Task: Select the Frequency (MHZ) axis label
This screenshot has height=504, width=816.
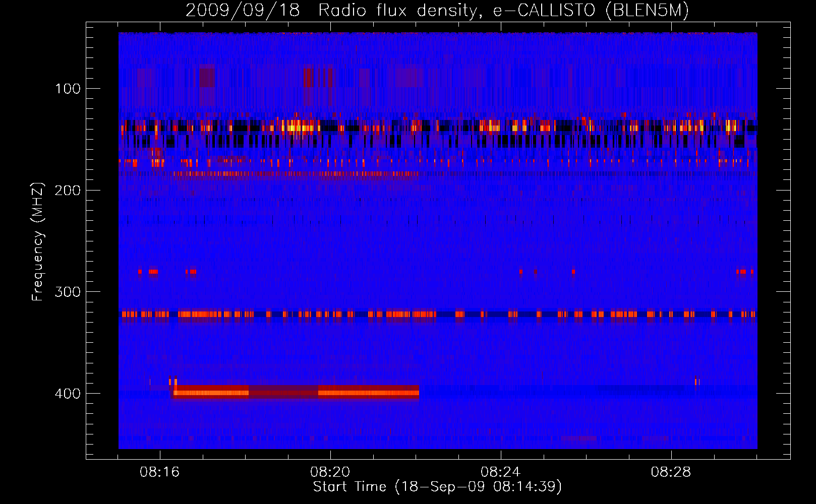Action: [x=38, y=241]
